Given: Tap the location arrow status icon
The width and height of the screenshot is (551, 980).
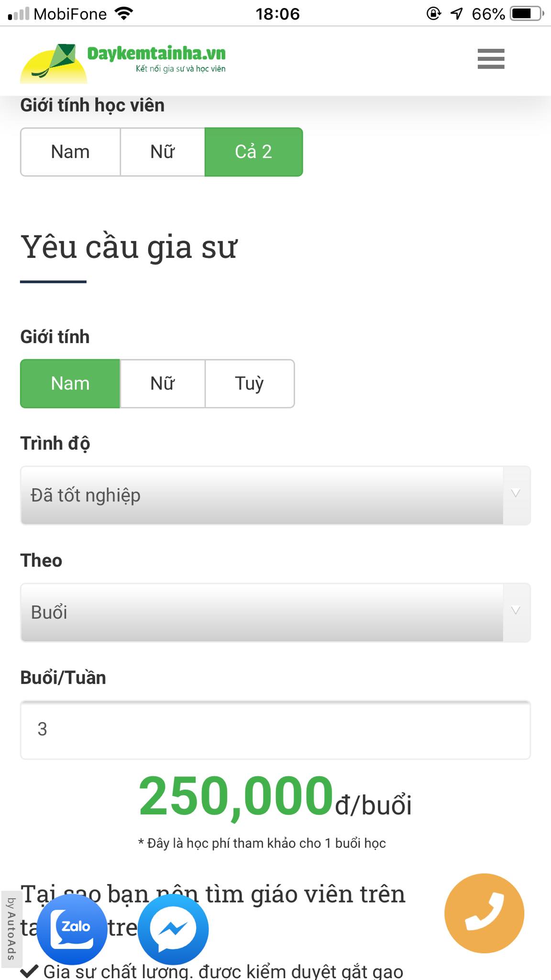Looking at the screenshot, I should (457, 13).
